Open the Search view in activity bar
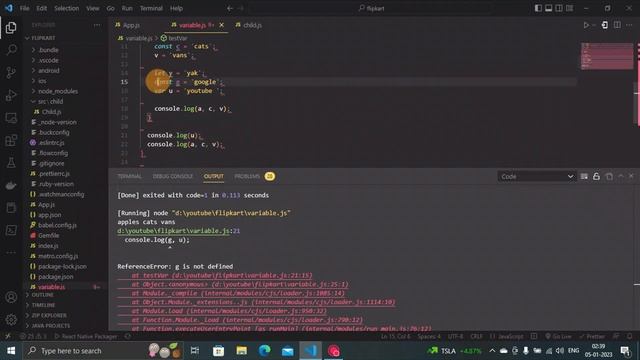The image size is (640, 360). point(11,50)
